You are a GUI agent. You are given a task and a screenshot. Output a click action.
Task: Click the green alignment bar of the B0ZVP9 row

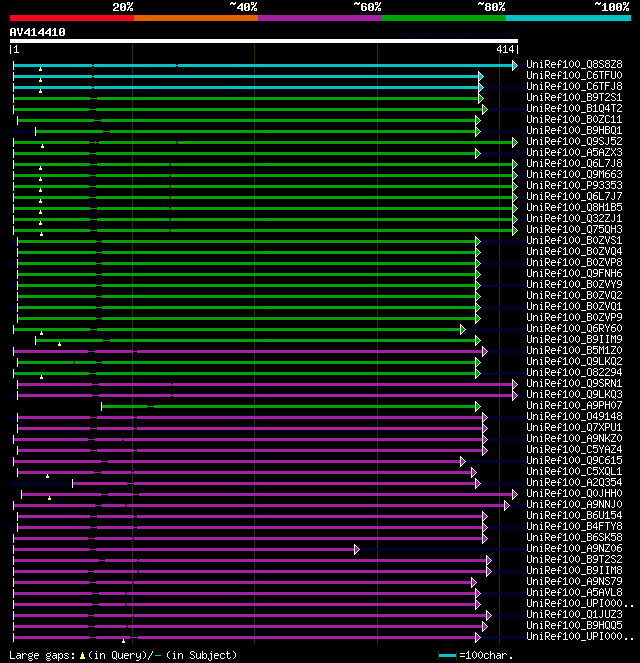(x=246, y=318)
